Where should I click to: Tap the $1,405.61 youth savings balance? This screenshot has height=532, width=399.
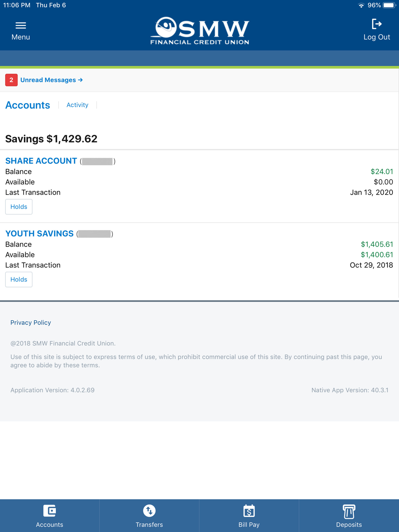click(x=377, y=244)
